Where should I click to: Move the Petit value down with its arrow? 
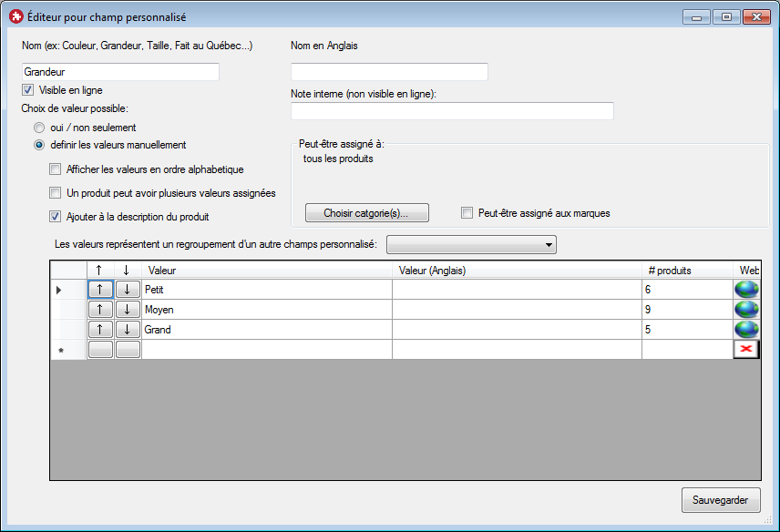click(128, 290)
